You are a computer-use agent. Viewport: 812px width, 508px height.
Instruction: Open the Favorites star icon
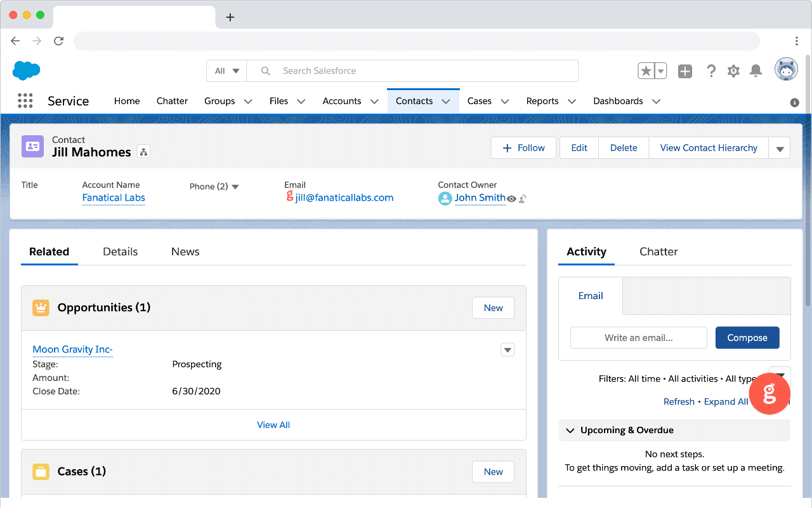(646, 71)
